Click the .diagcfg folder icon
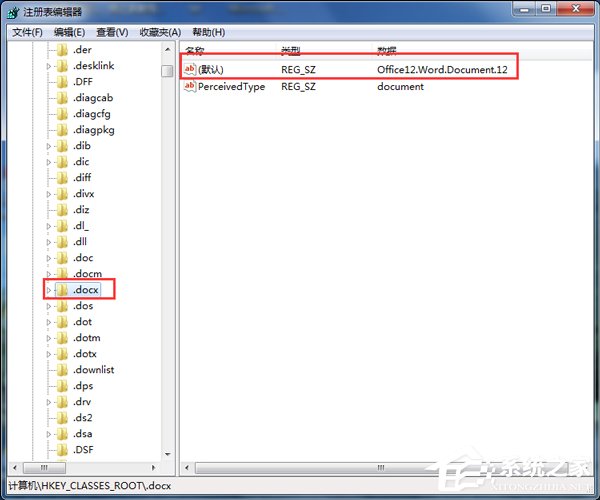Viewport: 600px width, 500px height. point(62,114)
